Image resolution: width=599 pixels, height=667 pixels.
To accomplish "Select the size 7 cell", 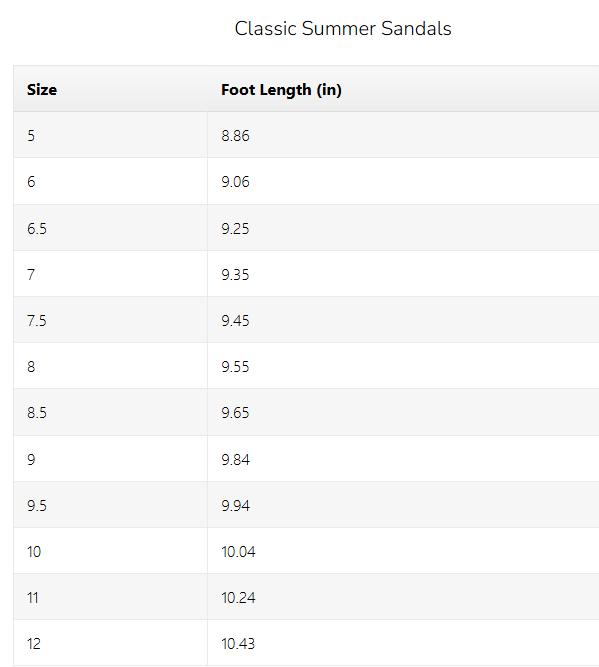I will [111, 274].
